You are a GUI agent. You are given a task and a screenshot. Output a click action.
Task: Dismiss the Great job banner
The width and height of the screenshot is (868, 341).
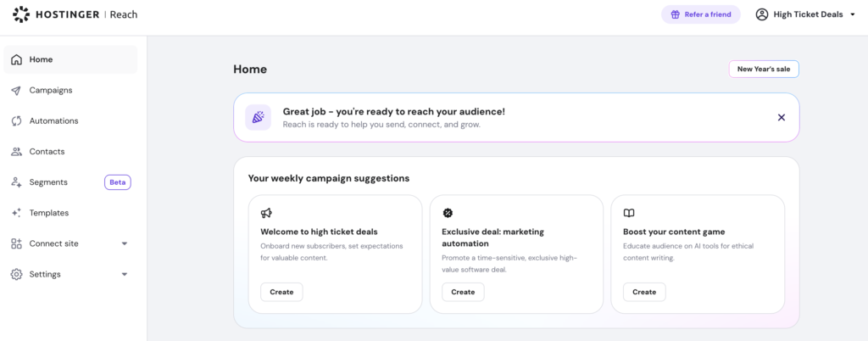click(782, 117)
